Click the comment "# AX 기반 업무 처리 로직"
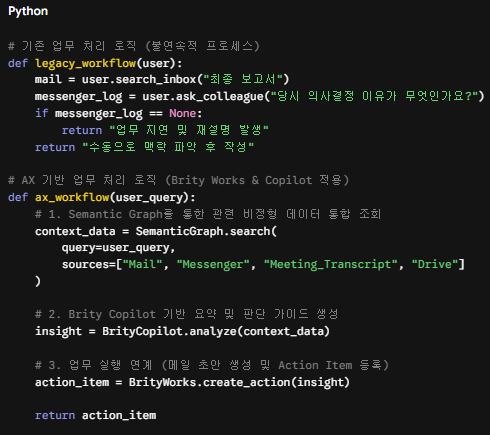The height and width of the screenshot is (435, 490). pos(82,180)
